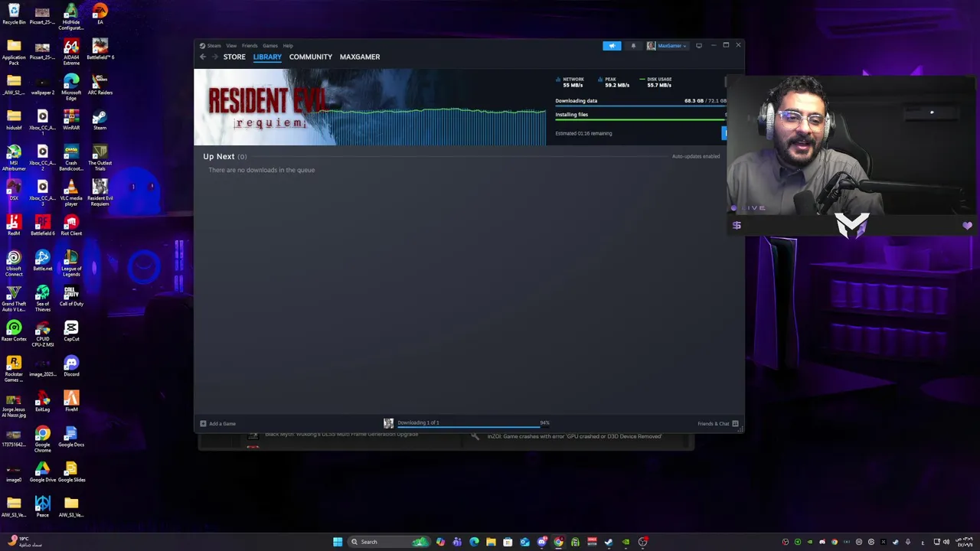Click the Auto-updates enabled label
Viewport: 980px width, 551px height.
point(696,156)
